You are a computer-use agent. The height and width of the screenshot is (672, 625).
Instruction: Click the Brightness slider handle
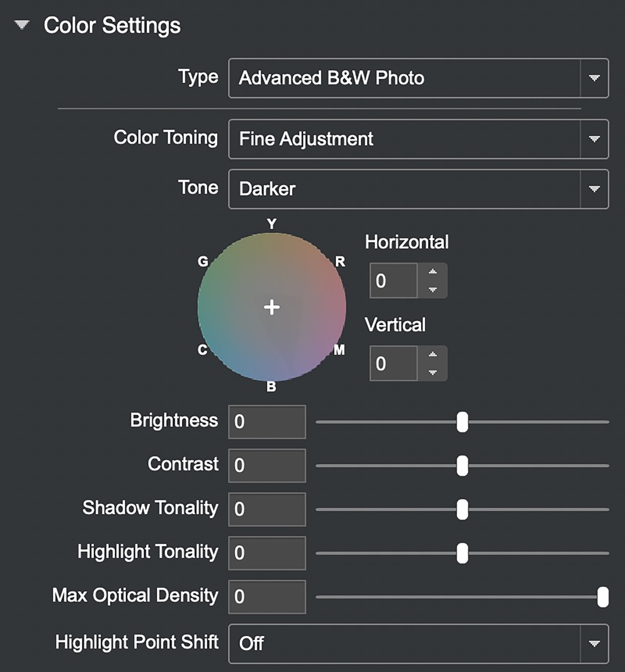(x=462, y=422)
